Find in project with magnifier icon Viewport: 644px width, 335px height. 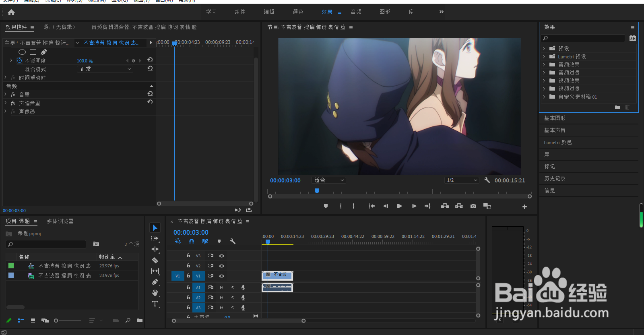128,321
